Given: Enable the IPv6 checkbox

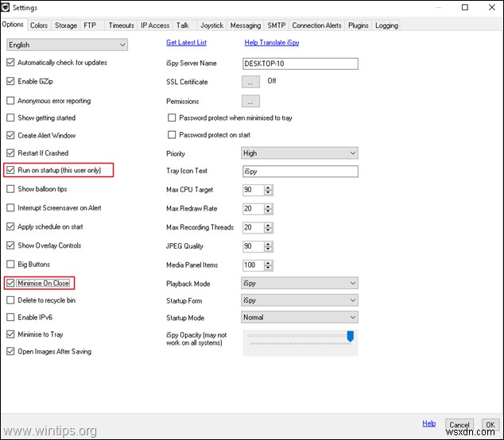Looking at the screenshot, I should tap(10, 318).
